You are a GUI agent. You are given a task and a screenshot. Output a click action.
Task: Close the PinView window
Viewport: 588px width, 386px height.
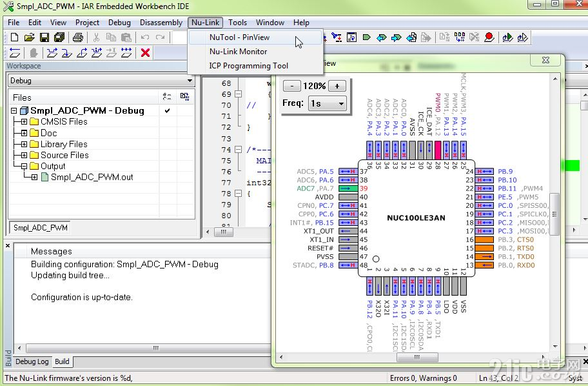(545, 60)
